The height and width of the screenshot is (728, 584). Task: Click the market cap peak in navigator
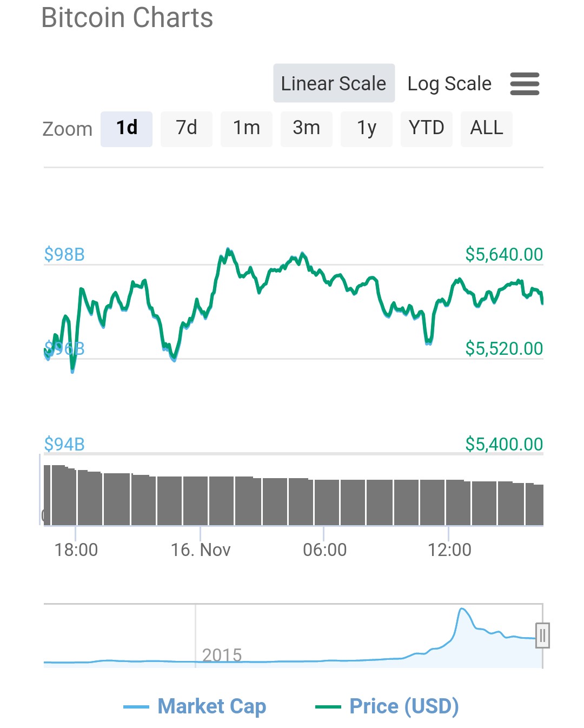pyautogui.click(x=462, y=610)
